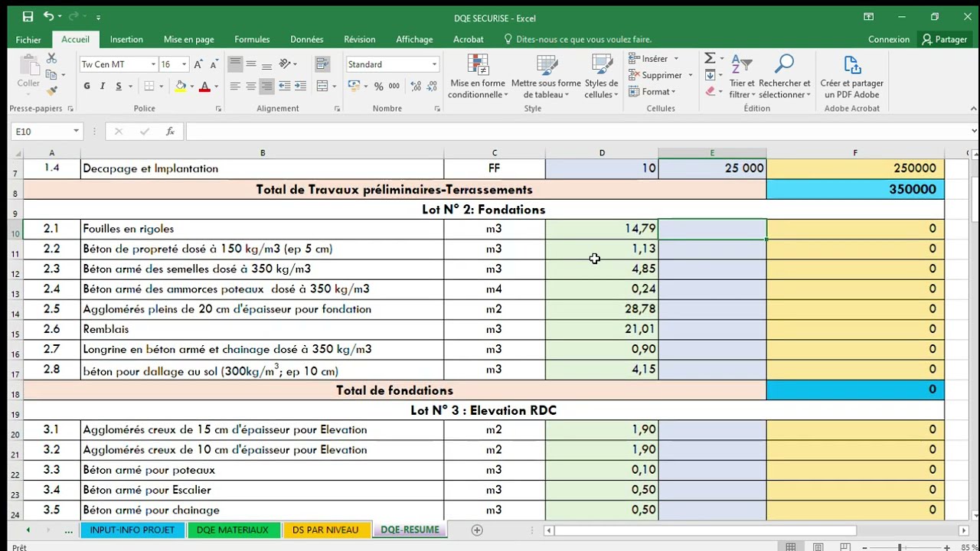Click the Connexion sign-in link

[x=889, y=39]
